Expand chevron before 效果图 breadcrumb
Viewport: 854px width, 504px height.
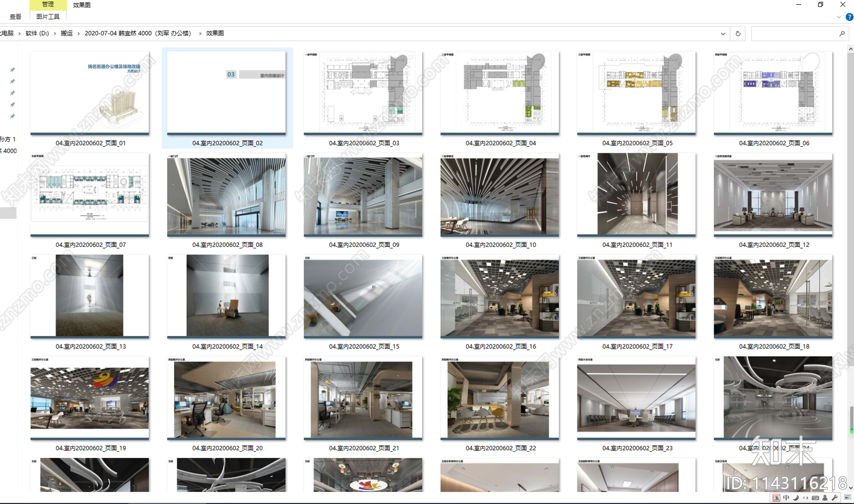pyautogui.click(x=200, y=34)
